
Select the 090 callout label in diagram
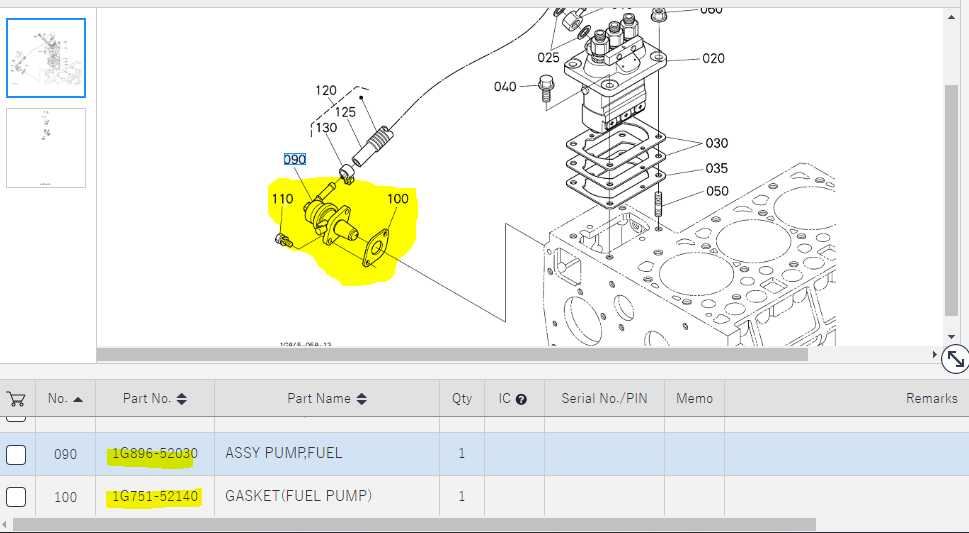(x=295, y=159)
